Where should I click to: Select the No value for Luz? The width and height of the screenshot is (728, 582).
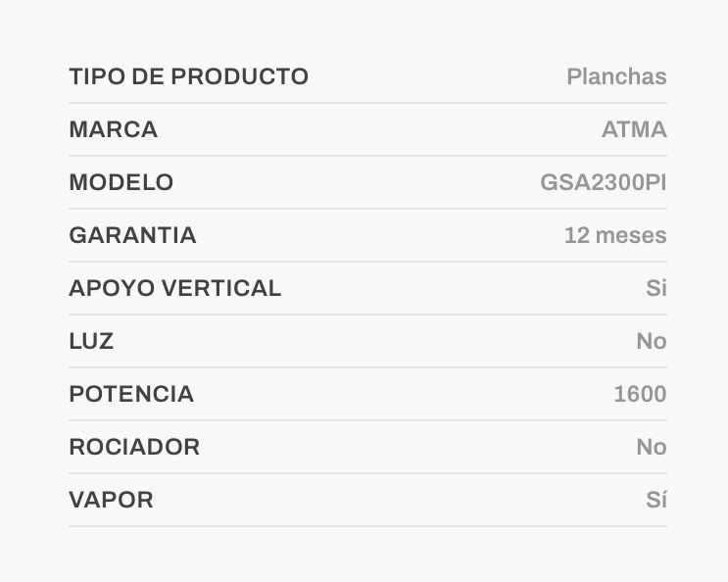(x=652, y=341)
